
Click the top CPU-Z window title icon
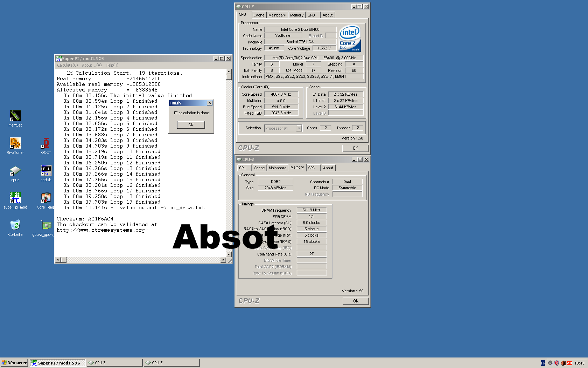(x=238, y=7)
